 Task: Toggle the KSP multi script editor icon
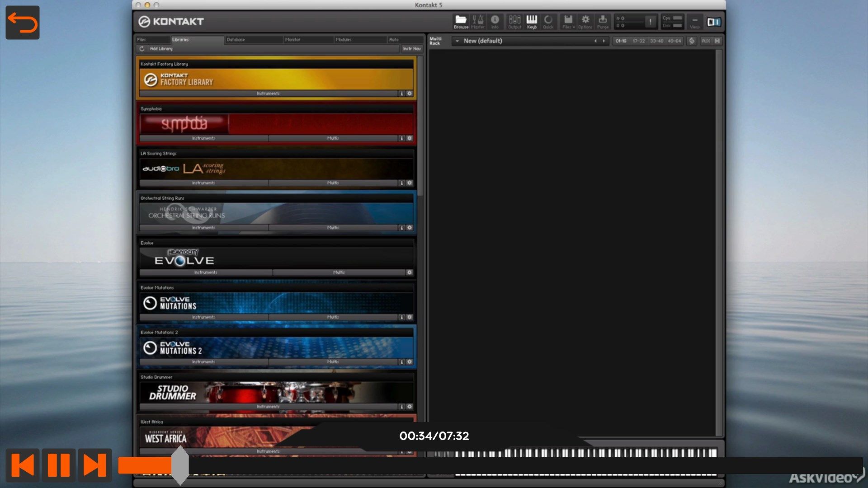tap(691, 41)
